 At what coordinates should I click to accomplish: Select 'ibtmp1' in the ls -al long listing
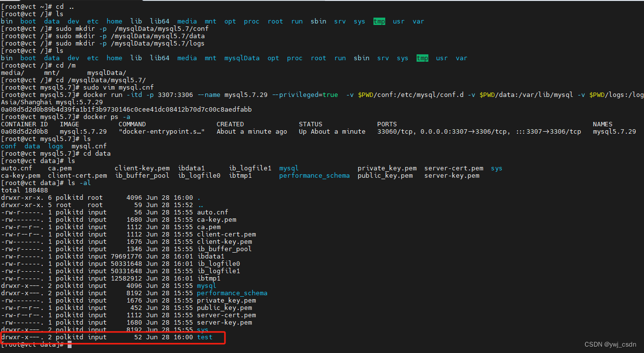coord(209,279)
